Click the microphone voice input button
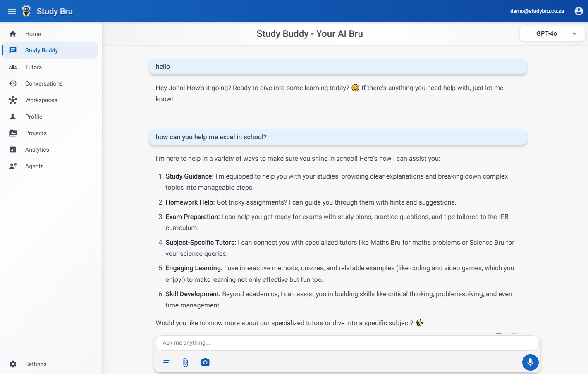Viewport: 588px width, 374px height. (x=530, y=362)
